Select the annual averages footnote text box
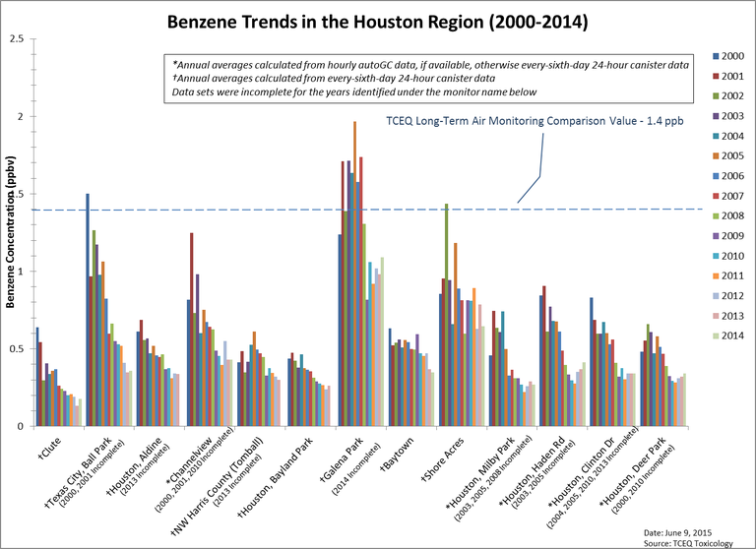This screenshot has width=756, height=549. 426,77
